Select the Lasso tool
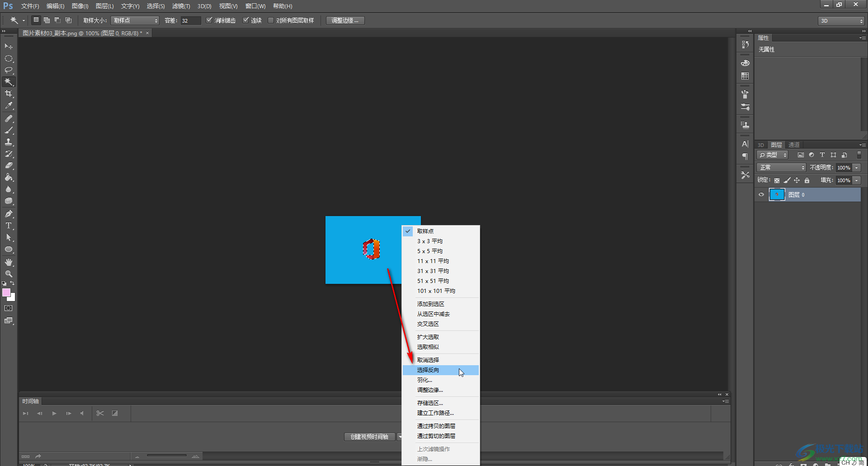Viewport: 868px width, 466px height. point(9,70)
